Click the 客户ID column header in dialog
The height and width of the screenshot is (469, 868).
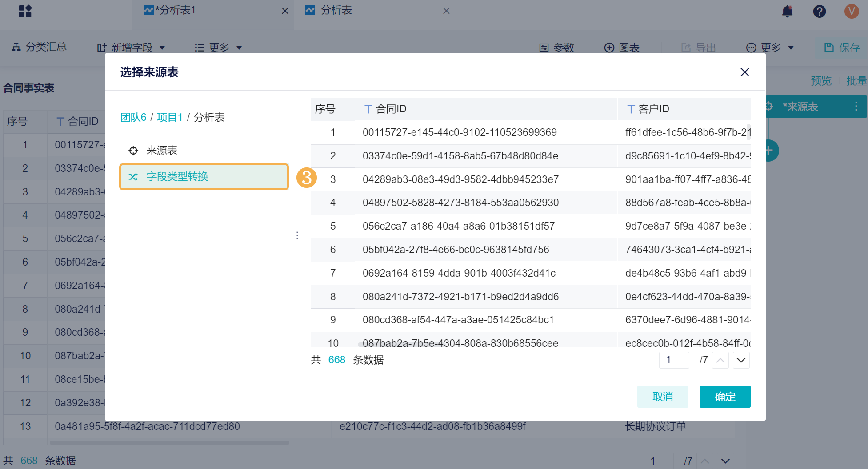684,109
